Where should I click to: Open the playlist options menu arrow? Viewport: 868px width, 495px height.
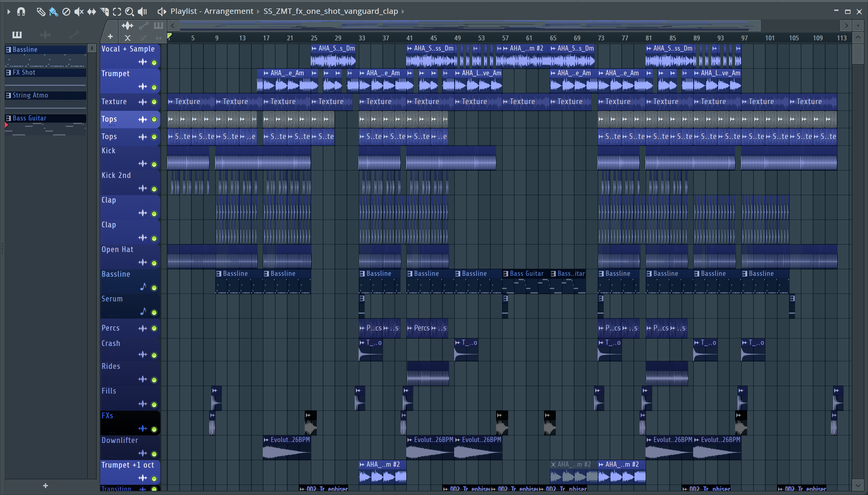(x=9, y=12)
